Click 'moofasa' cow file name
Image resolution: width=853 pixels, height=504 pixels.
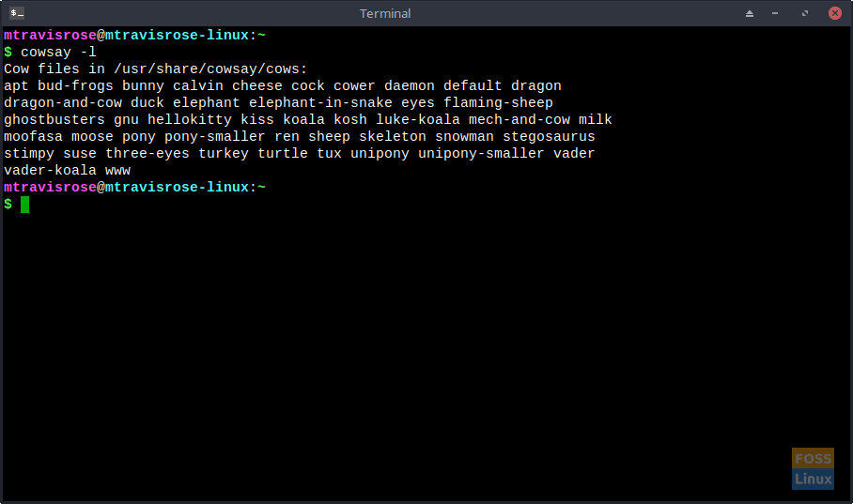tap(33, 137)
